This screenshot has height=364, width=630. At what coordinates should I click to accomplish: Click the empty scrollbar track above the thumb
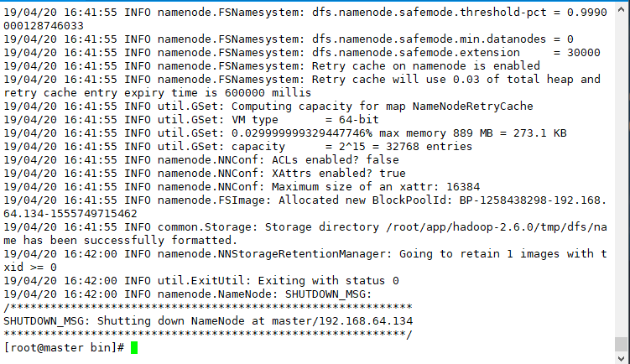pos(622,173)
